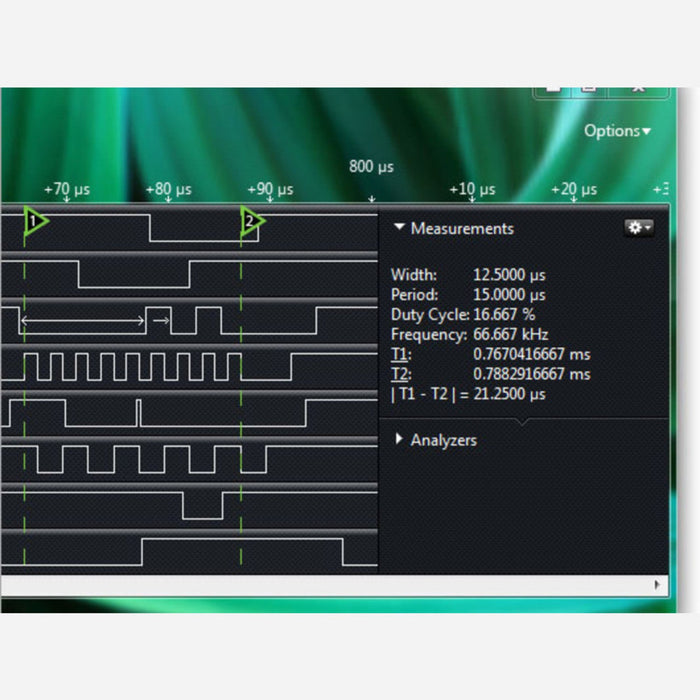Click the T1 marker link
Viewport: 700px width, 700px height.
[400, 354]
